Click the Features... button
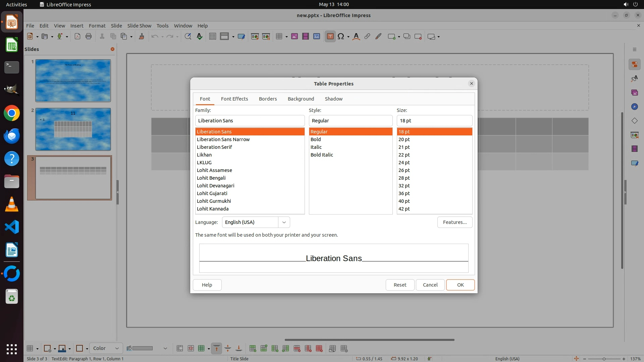The height and width of the screenshot is (362, 644). pos(454,222)
